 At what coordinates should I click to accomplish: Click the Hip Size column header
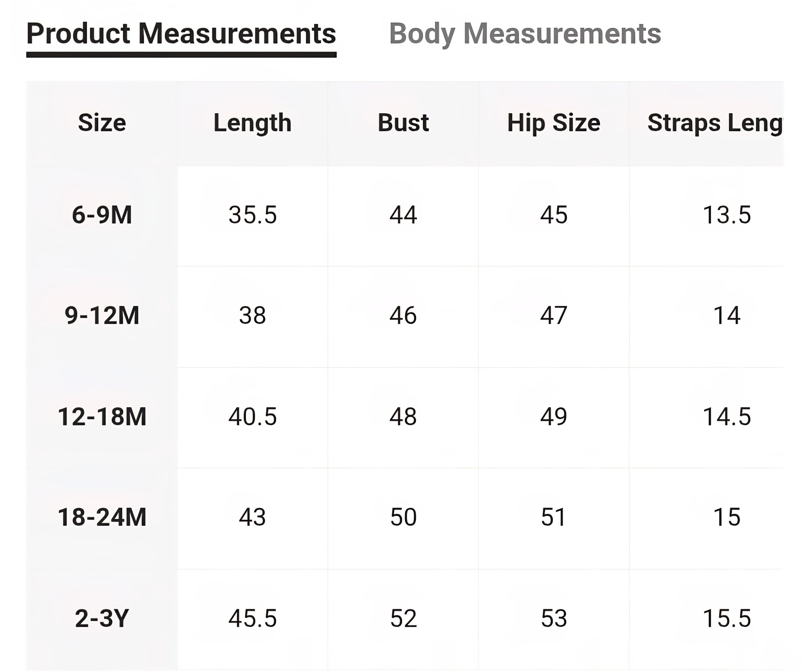pos(554,123)
